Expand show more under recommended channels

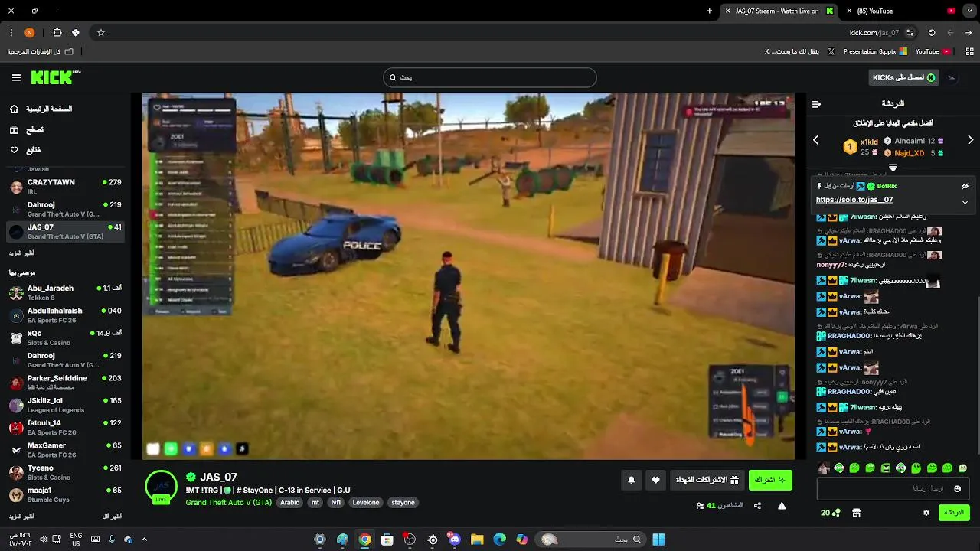point(21,517)
